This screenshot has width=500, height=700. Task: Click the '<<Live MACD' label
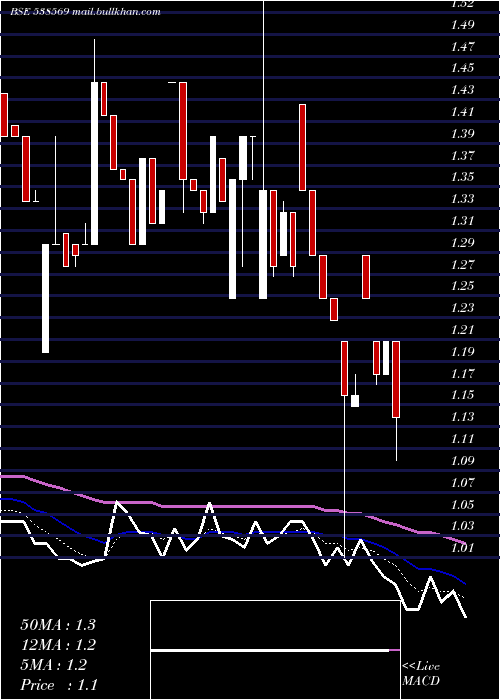point(421,673)
